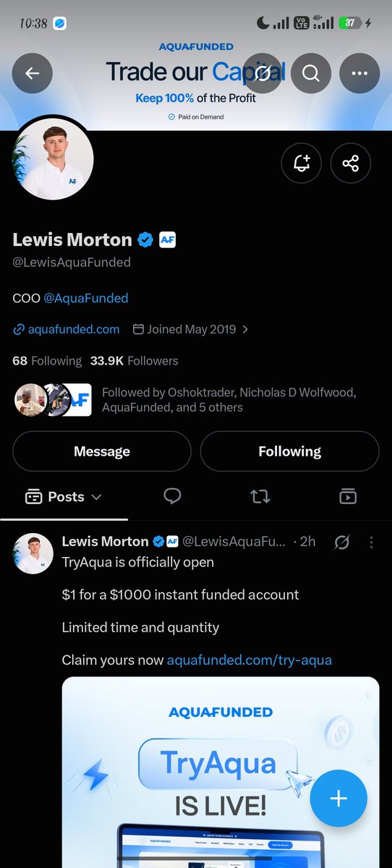This screenshot has width=392, height=868.
Task: Switch to the Media tab
Action: point(348,496)
